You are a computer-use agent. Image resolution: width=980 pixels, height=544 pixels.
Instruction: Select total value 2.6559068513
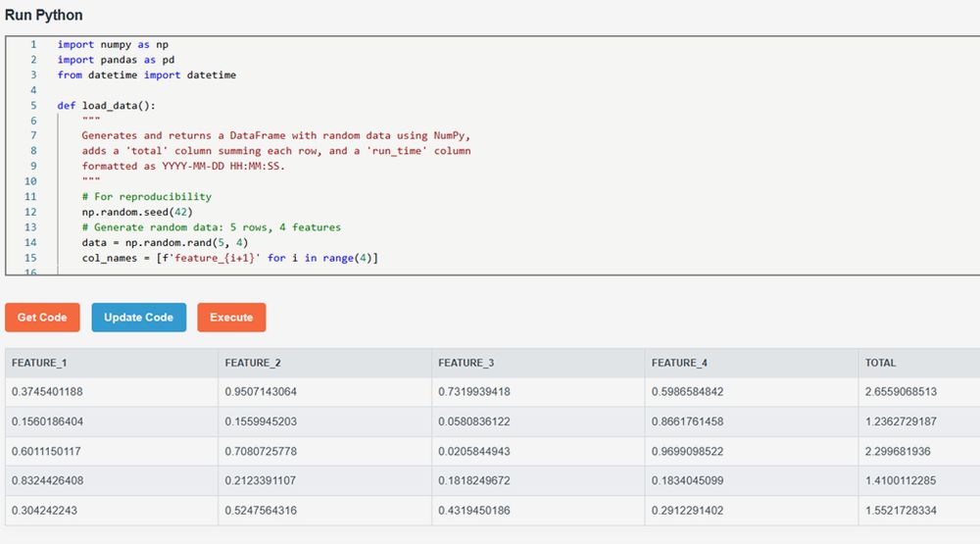coord(902,392)
